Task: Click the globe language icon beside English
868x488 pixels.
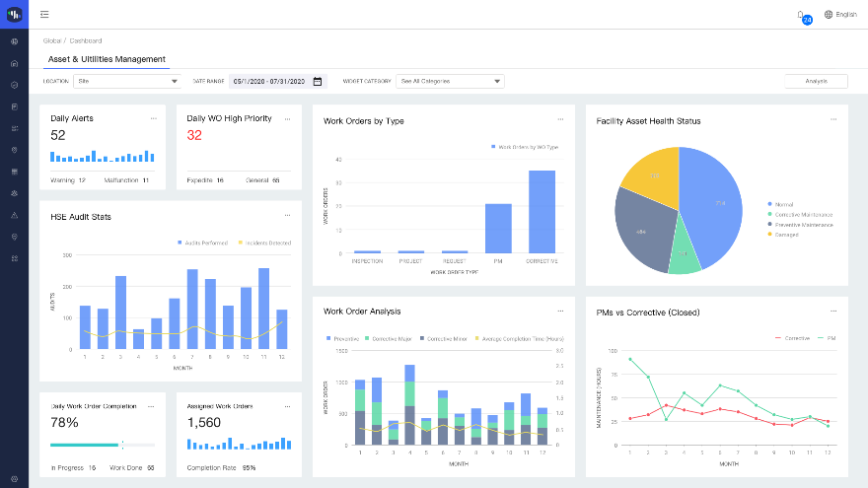Action: 829,15
